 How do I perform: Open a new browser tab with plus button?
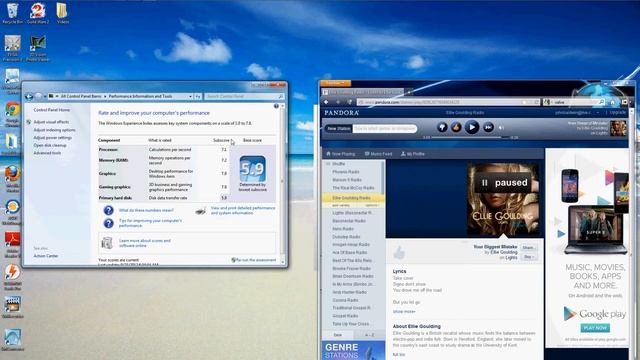(409, 92)
